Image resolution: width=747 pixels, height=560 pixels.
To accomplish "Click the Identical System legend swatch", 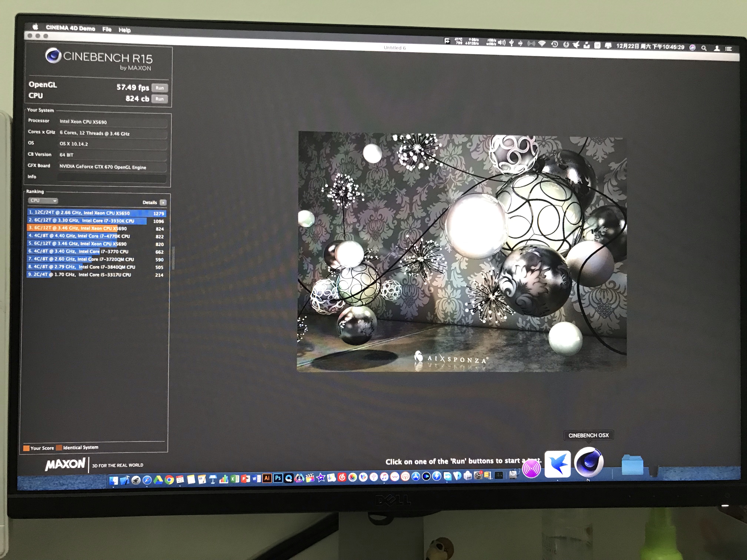I will pos(59,448).
